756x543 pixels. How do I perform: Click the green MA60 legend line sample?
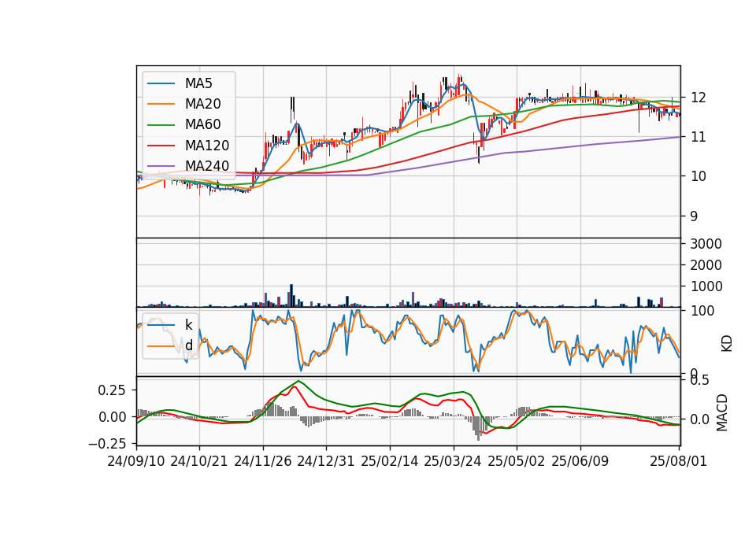161,125
